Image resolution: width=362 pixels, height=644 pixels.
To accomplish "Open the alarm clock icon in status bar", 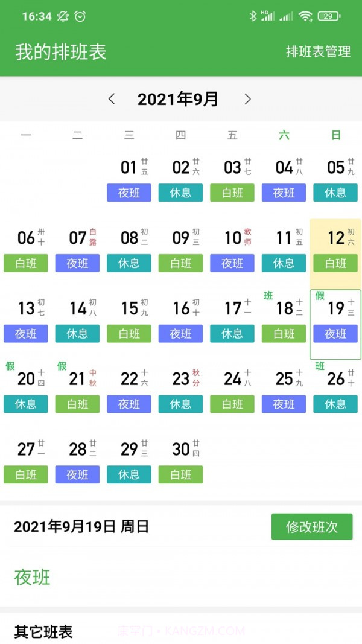I will pyautogui.click(x=80, y=16).
